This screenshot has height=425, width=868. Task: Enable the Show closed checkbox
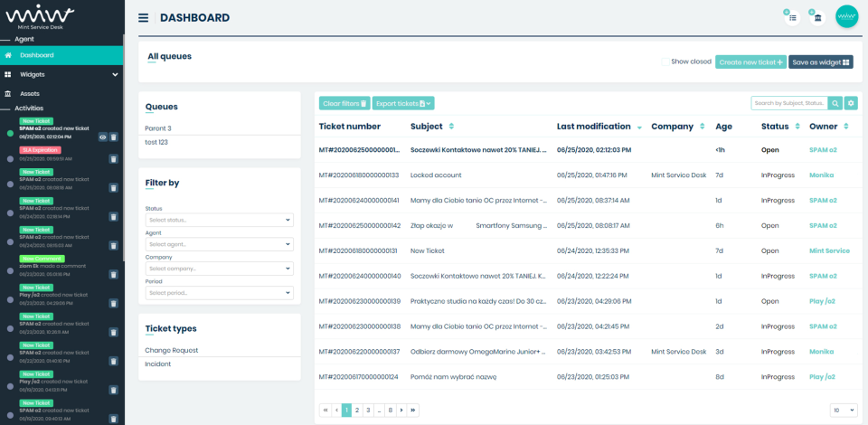(665, 62)
